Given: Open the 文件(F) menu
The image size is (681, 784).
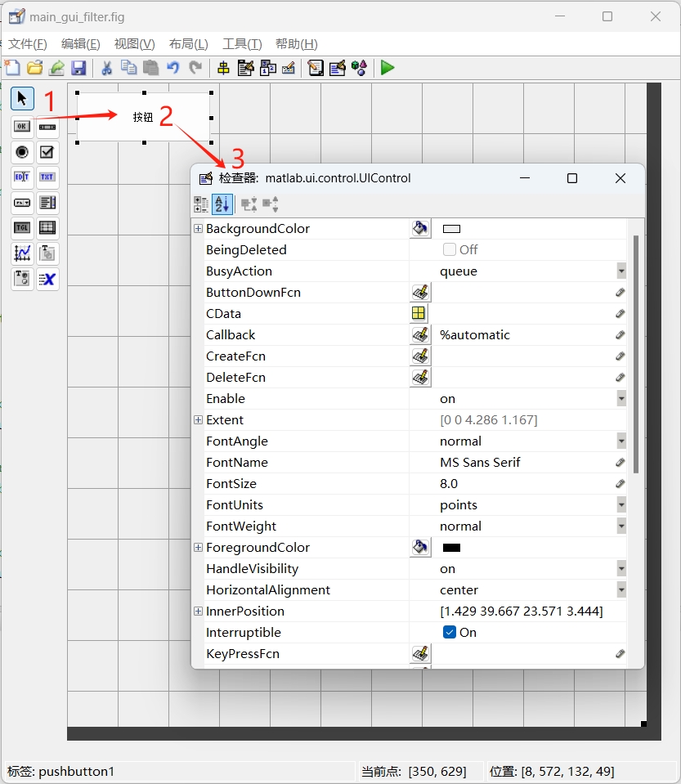Looking at the screenshot, I should tap(28, 44).
